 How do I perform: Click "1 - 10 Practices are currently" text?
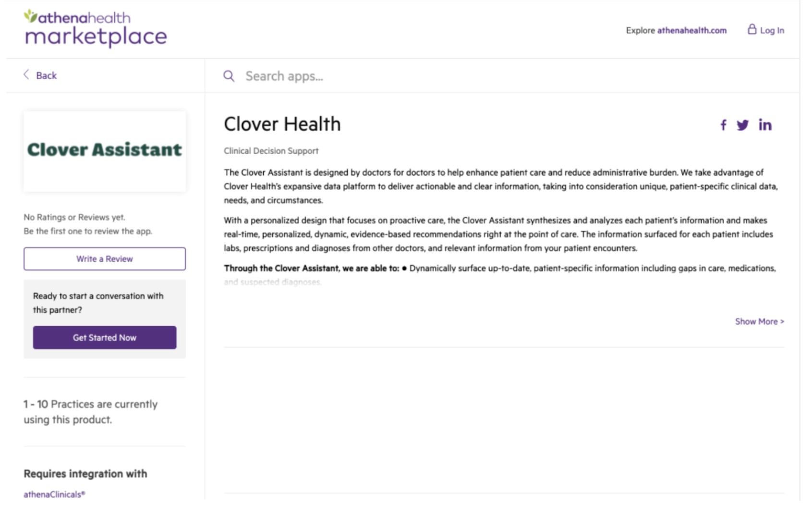pos(91,404)
